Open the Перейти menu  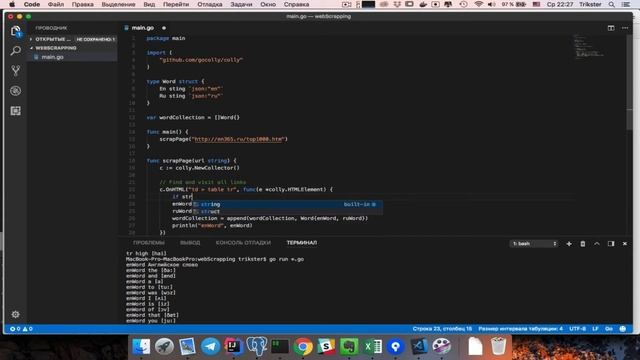tap(176, 4)
